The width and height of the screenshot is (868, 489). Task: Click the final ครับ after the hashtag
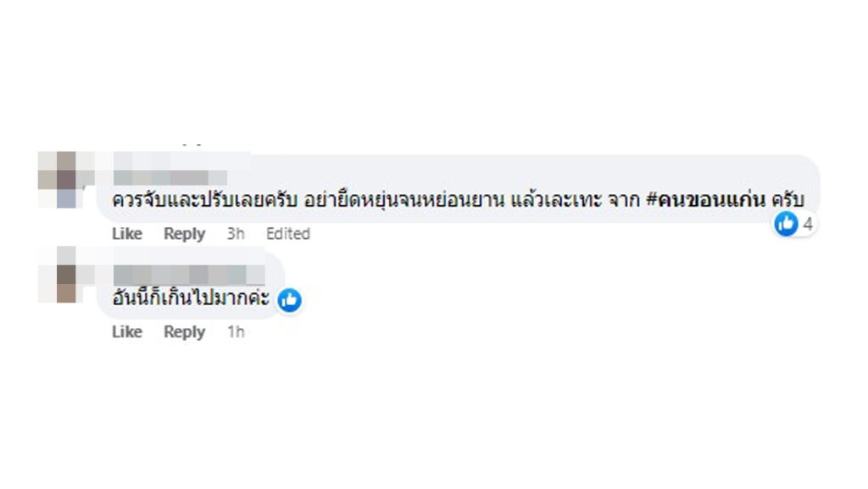(x=786, y=201)
